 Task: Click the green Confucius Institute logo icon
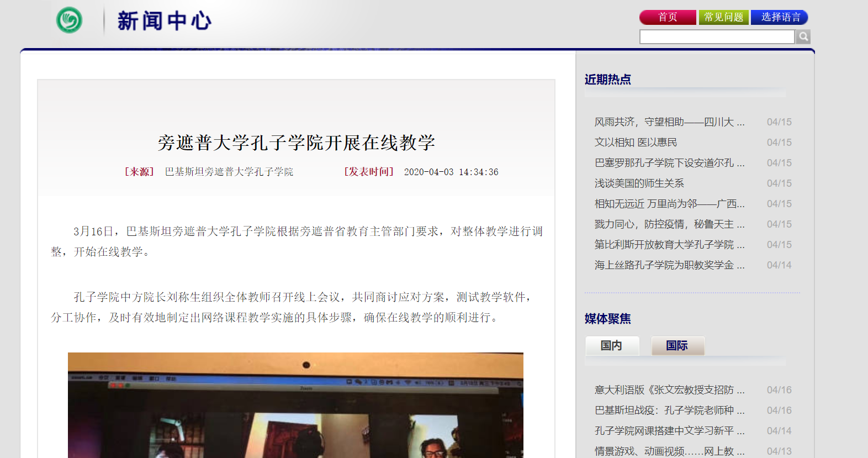[70, 20]
